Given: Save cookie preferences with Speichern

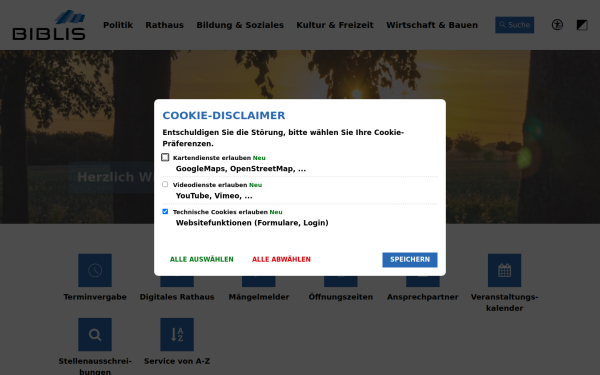Looking at the screenshot, I should pyautogui.click(x=410, y=260).
